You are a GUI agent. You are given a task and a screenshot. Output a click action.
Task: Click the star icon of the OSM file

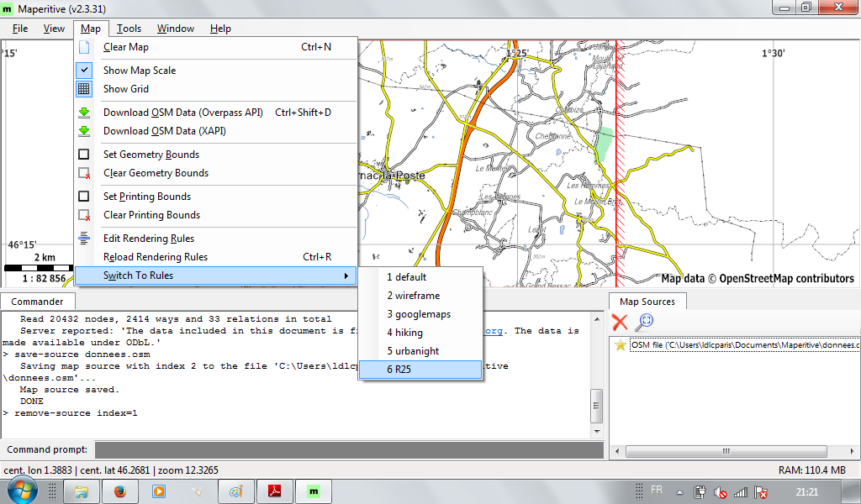621,345
